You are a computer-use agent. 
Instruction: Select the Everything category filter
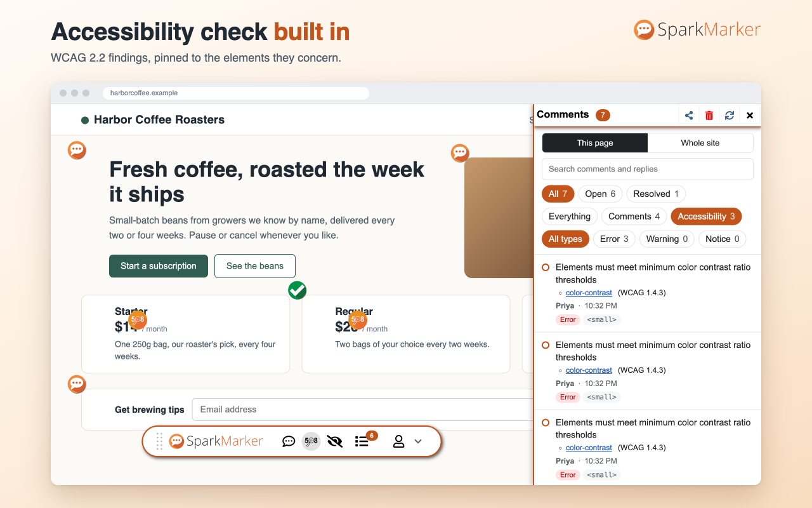tap(570, 217)
